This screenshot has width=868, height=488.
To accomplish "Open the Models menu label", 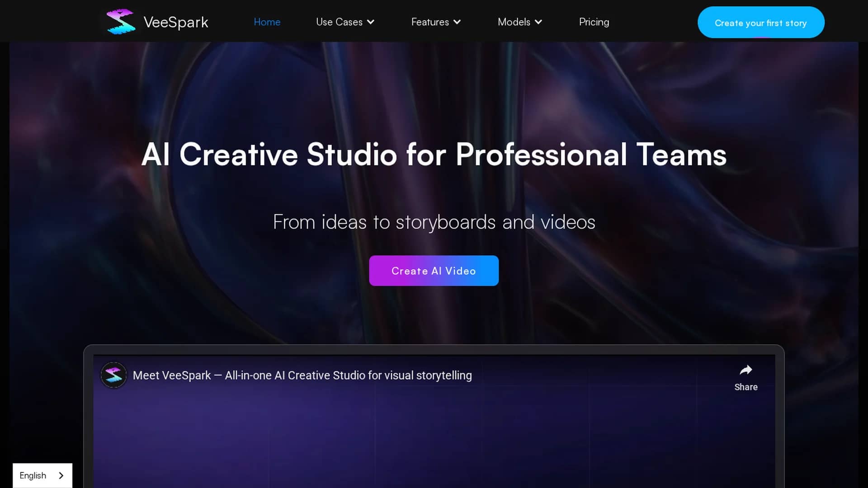I will point(514,22).
